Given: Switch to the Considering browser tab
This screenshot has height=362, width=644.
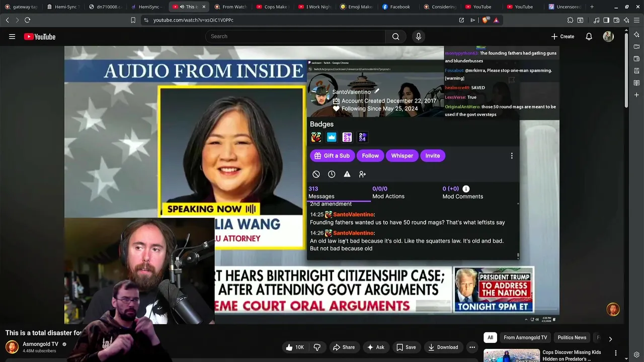Looking at the screenshot, I should (440, 7).
